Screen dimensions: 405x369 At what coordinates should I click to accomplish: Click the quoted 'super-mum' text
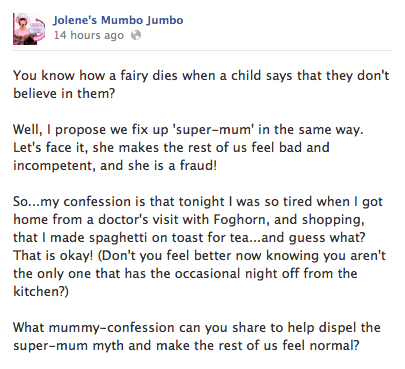click(213, 130)
